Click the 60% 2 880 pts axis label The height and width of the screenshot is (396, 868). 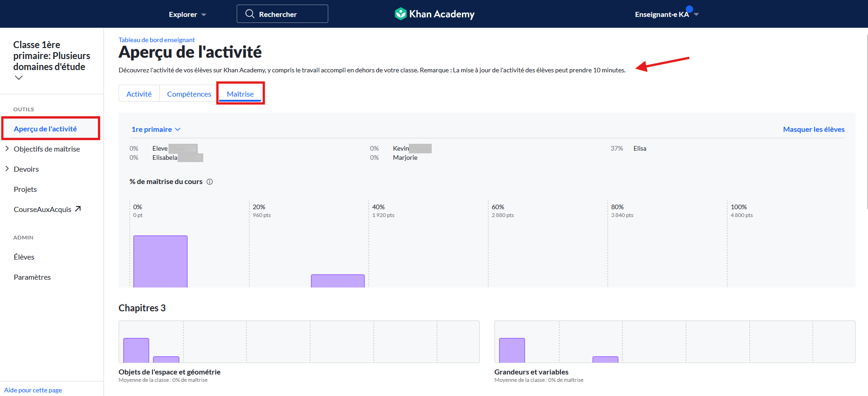(x=503, y=211)
